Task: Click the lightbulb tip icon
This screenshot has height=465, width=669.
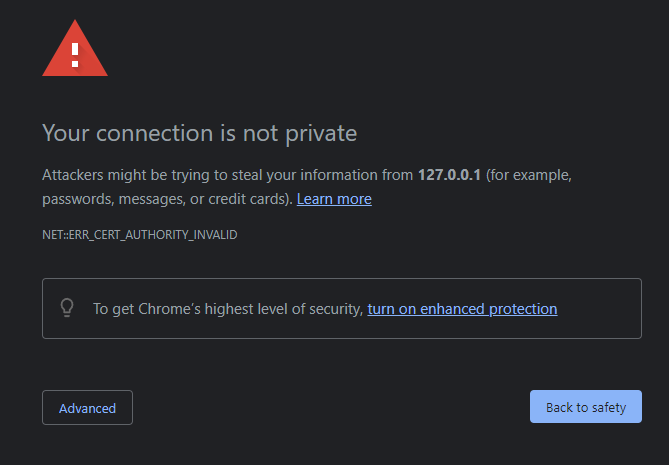Action: coord(68,308)
